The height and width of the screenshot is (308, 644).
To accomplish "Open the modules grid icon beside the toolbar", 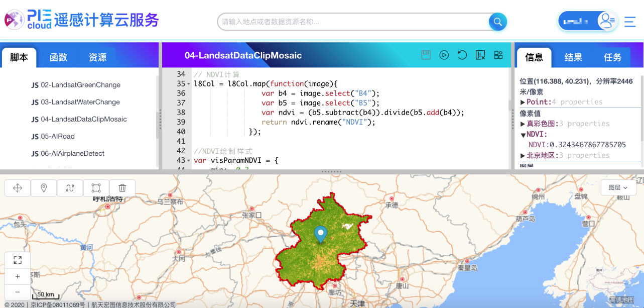I will click(498, 55).
